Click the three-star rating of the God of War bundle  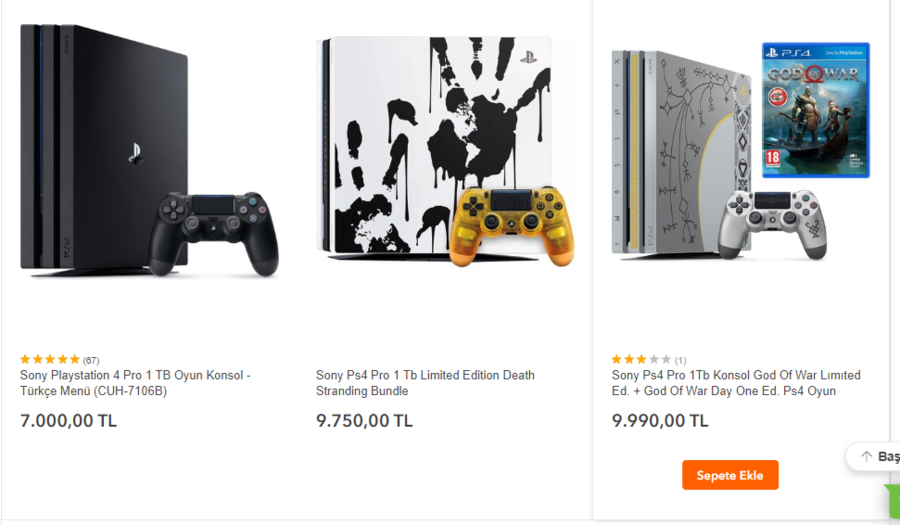(641, 359)
